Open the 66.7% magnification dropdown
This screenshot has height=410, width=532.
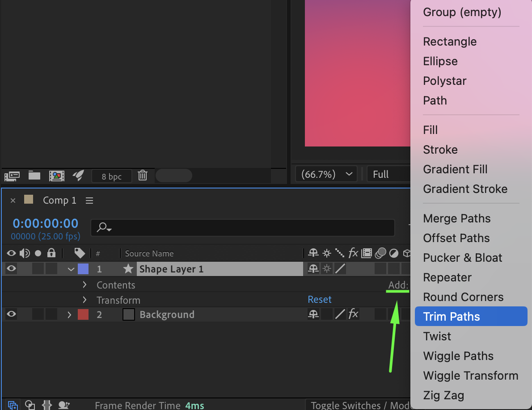click(x=326, y=174)
